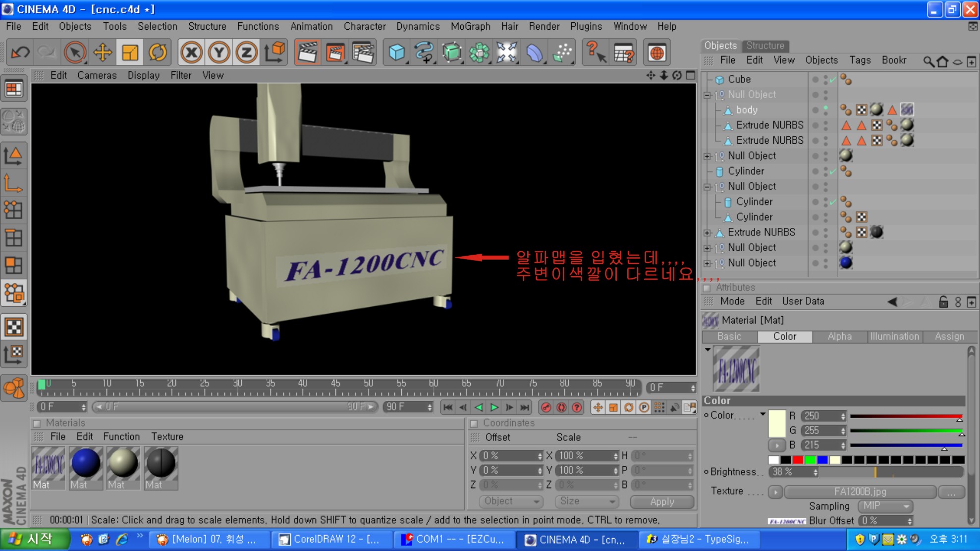The image size is (980, 551).
Task: Click the red channel slider
Action: pyautogui.click(x=906, y=416)
